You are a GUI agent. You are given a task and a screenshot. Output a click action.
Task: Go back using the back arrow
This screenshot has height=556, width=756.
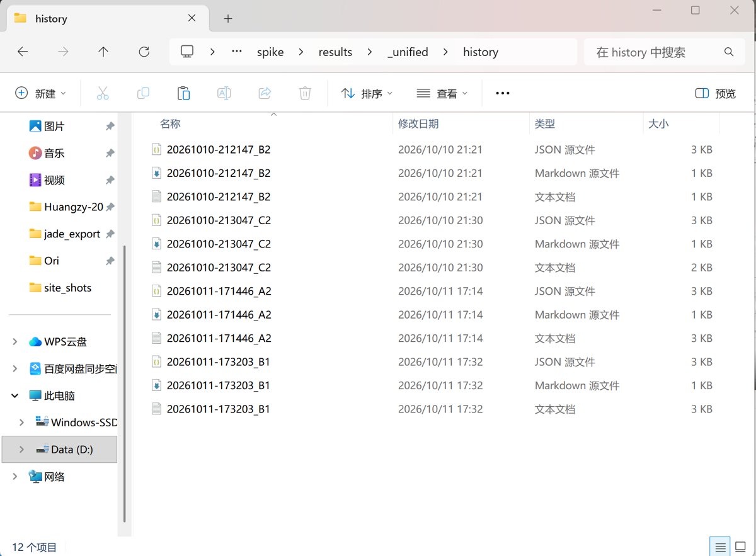click(23, 52)
